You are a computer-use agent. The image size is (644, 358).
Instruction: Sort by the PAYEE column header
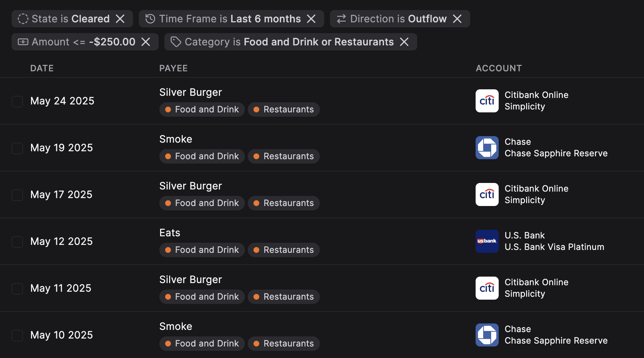173,68
